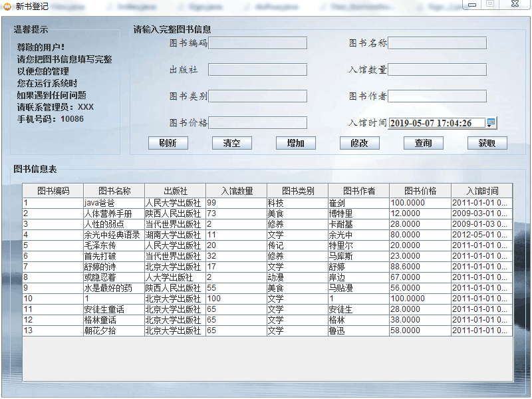
Task: Select the 或隐忍着 cell
Action: [114, 277]
